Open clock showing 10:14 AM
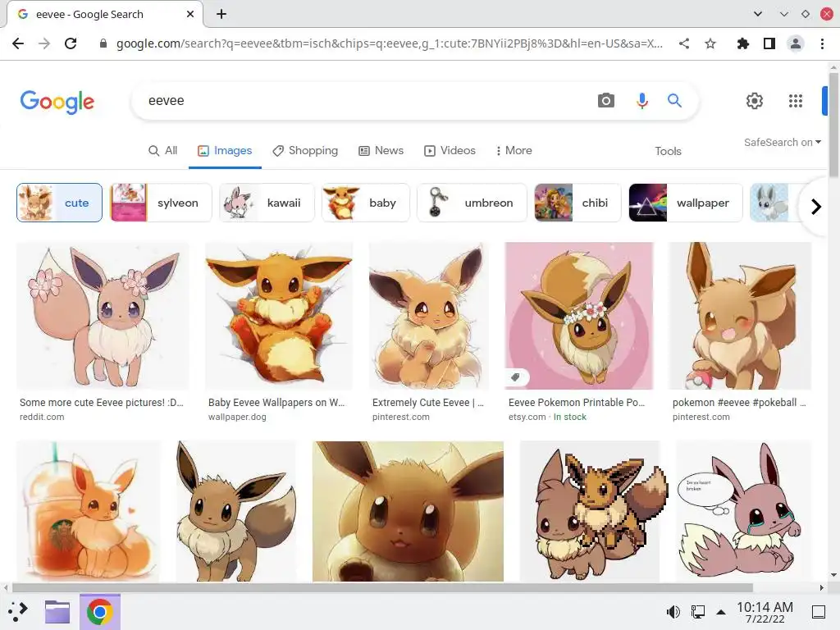This screenshot has height=630, width=840. (765, 612)
